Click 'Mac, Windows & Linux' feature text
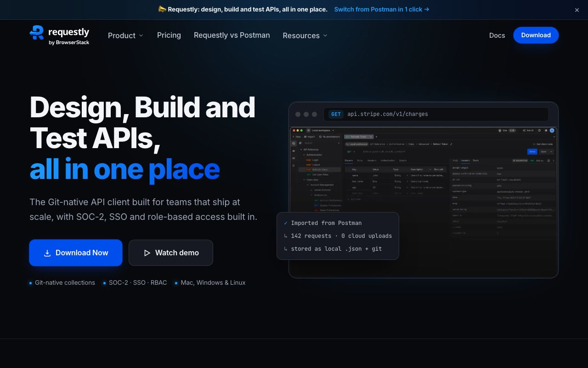 [213, 282]
